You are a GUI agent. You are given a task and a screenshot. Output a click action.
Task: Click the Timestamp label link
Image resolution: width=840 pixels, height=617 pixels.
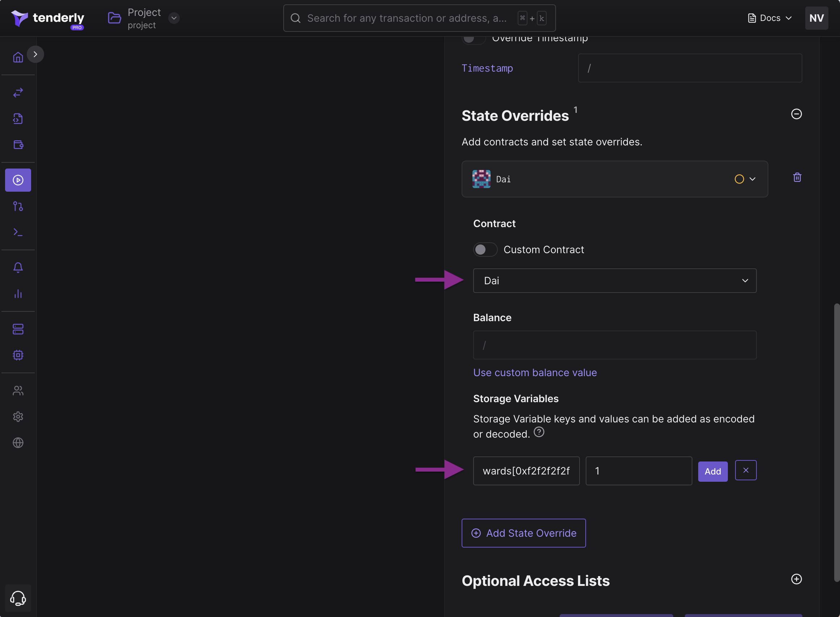[487, 68]
